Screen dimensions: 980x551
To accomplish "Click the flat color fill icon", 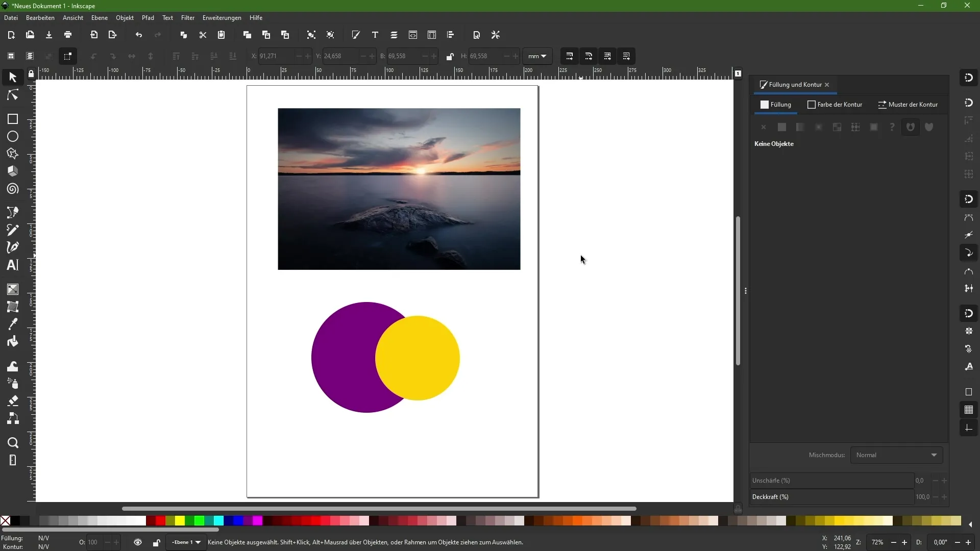I will pos(782,127).
